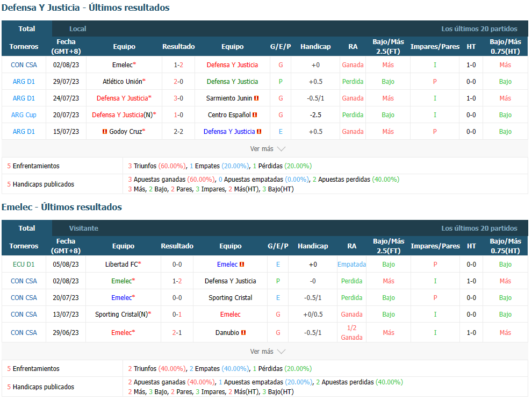The height and width of the screenshot is (400, 532).
Task: Click the Sarmiento Junin team name
Action: tap(229, 98)
